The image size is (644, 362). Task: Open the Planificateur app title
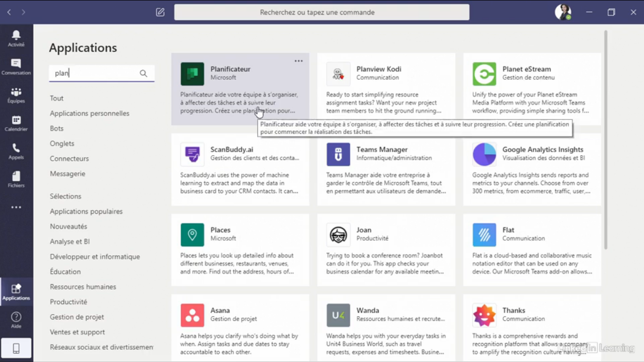(230, 69)
